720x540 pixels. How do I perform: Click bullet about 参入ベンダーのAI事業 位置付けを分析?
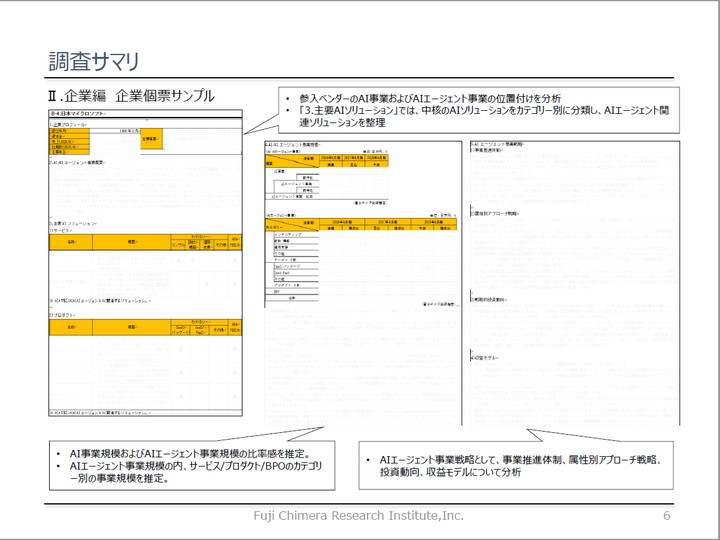(x=430, y=98)
